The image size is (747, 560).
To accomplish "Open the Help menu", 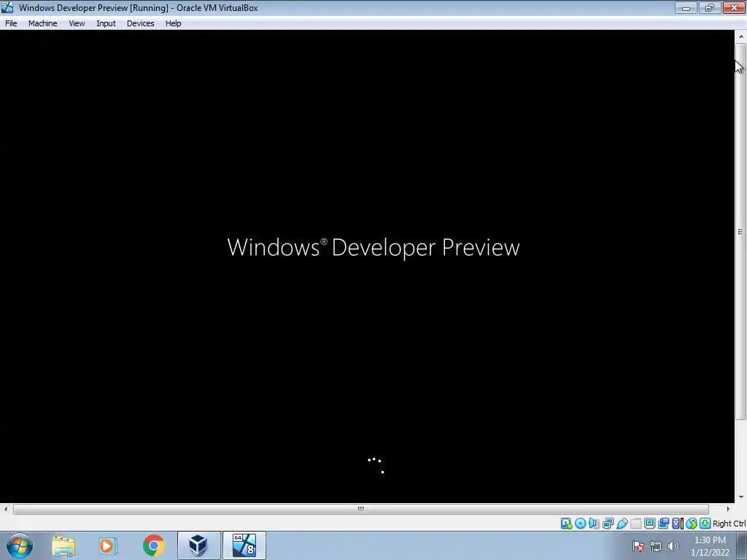I will coord(173,23).
